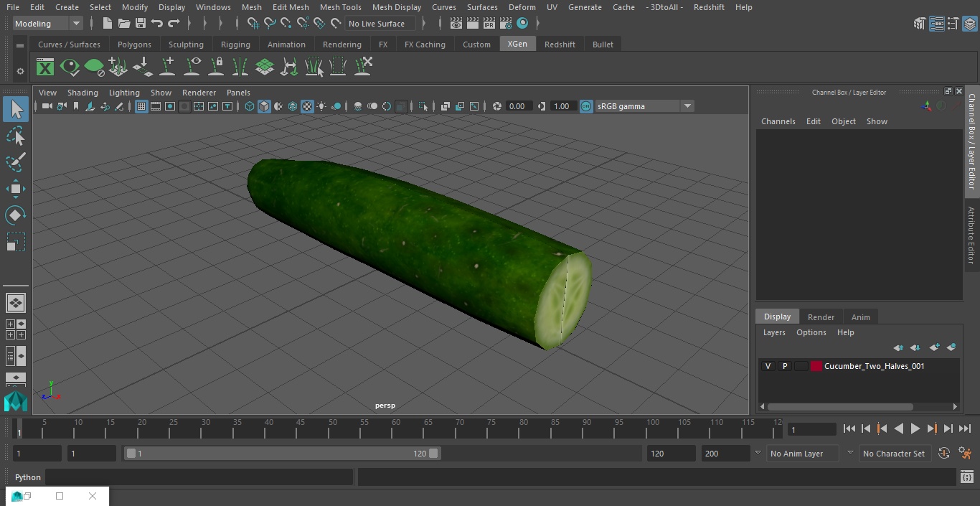Click the current frame input field
980x506 pixels.
click(812, 429)
